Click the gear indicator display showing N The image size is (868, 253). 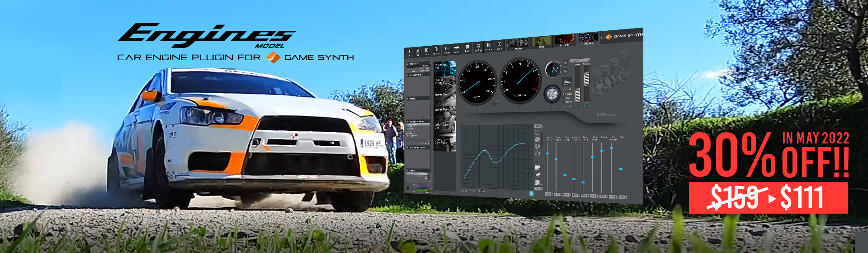[x=553, y=69]
